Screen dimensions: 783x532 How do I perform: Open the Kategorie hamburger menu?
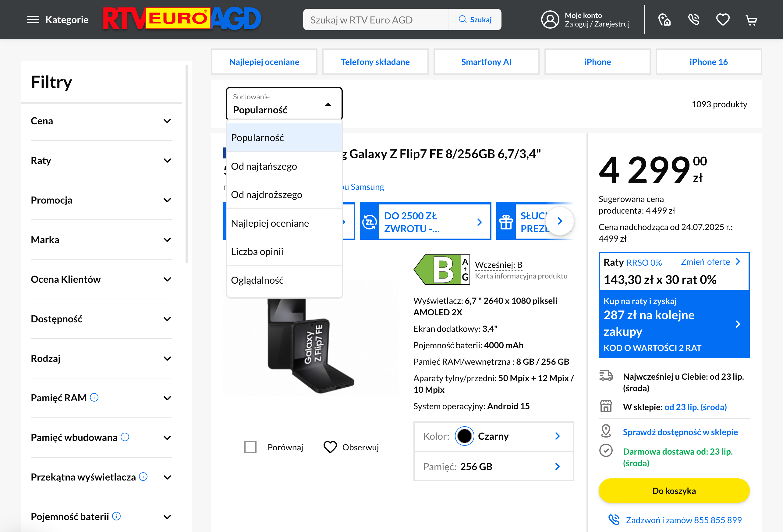coord(33,19)
